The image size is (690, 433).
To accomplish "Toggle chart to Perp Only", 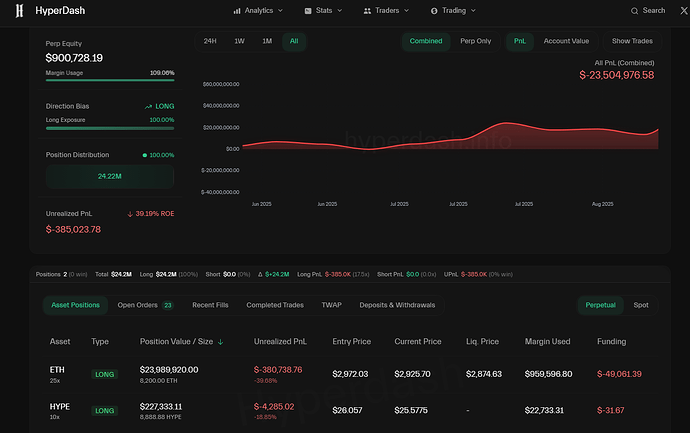I will pos(475,41).
